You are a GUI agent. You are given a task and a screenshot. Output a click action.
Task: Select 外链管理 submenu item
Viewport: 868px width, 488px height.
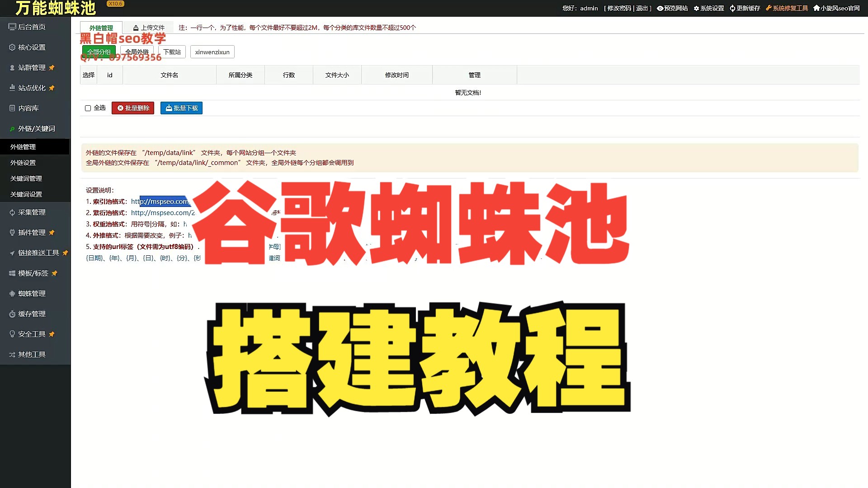[35, 147]
